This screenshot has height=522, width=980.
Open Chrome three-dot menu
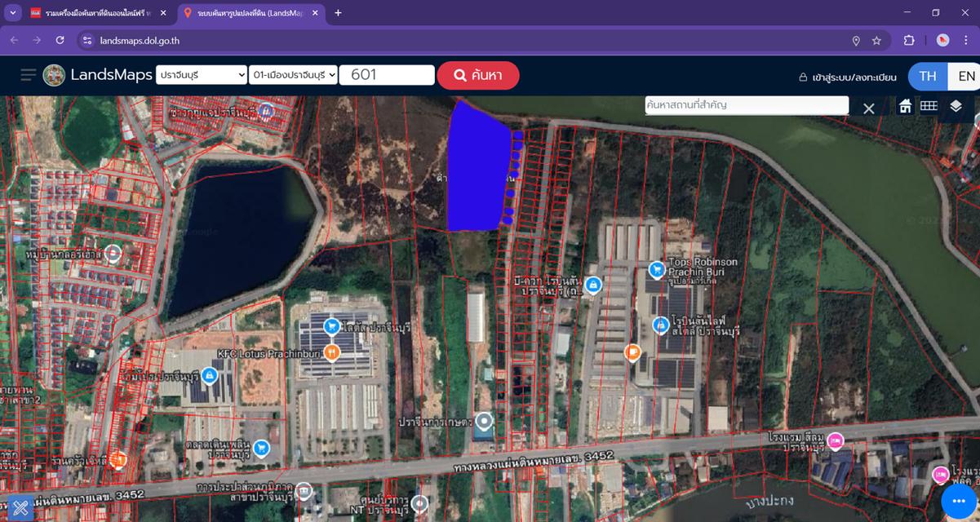pos(966,40)
